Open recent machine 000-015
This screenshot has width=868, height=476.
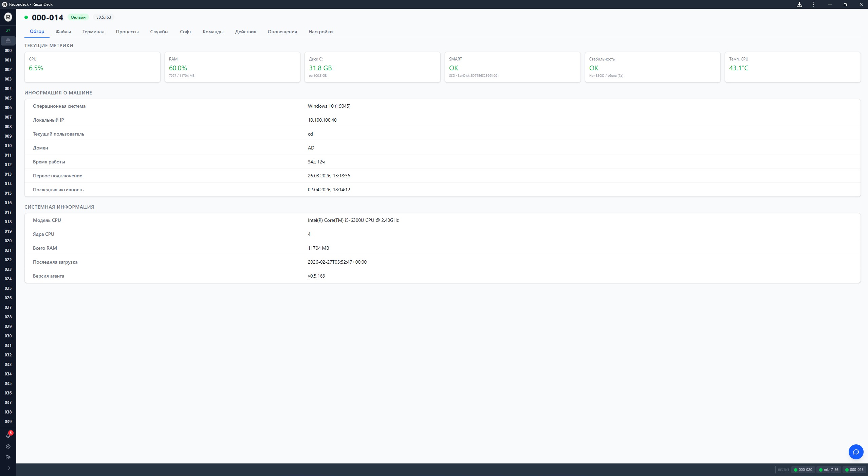(854, 470)
